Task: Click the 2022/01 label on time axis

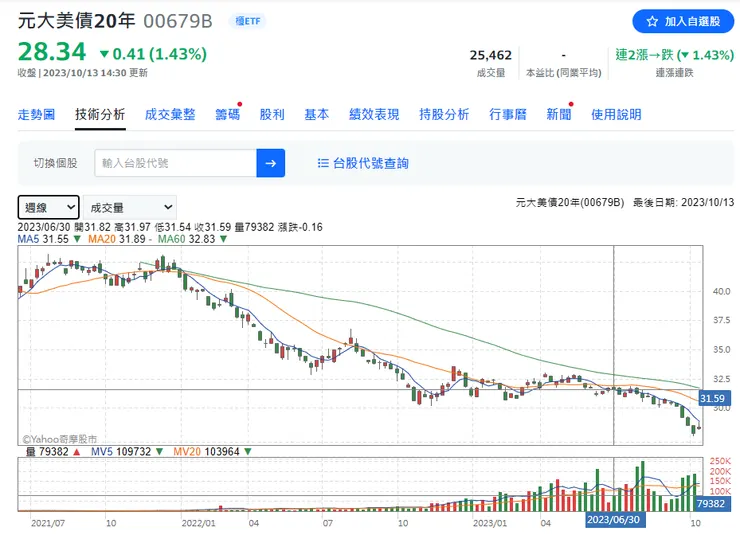Action: pos(198,523)
